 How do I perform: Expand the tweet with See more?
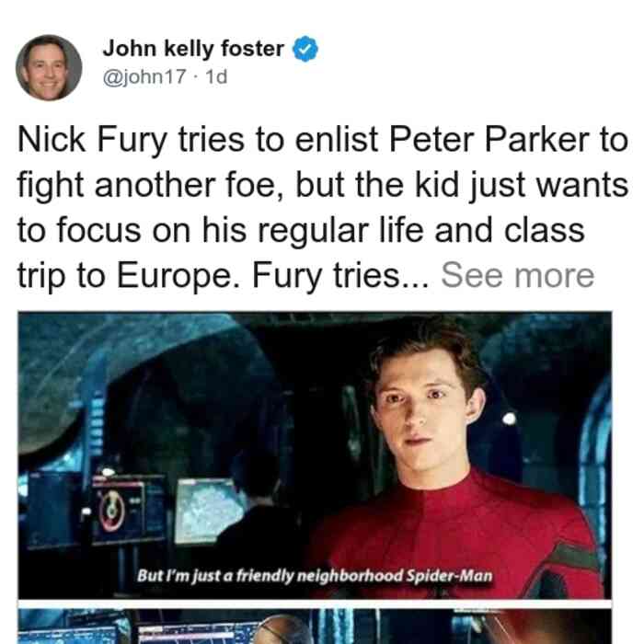pos(517,275)
